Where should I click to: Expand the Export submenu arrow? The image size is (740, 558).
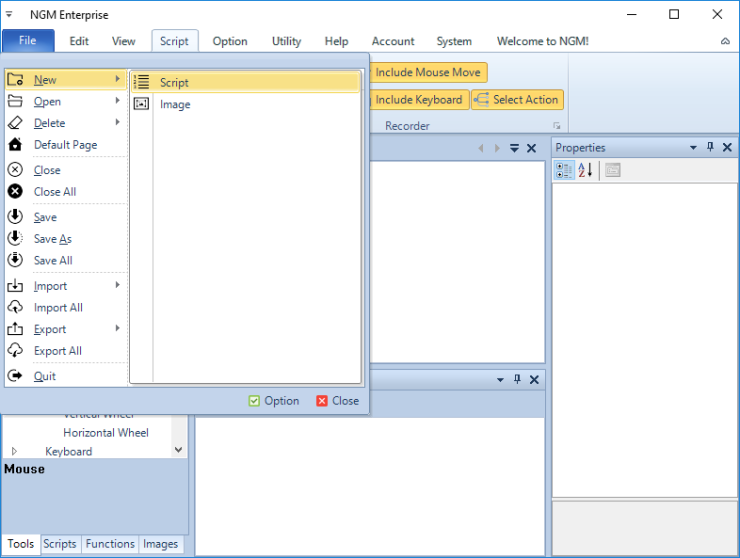(x=118, y=328)
